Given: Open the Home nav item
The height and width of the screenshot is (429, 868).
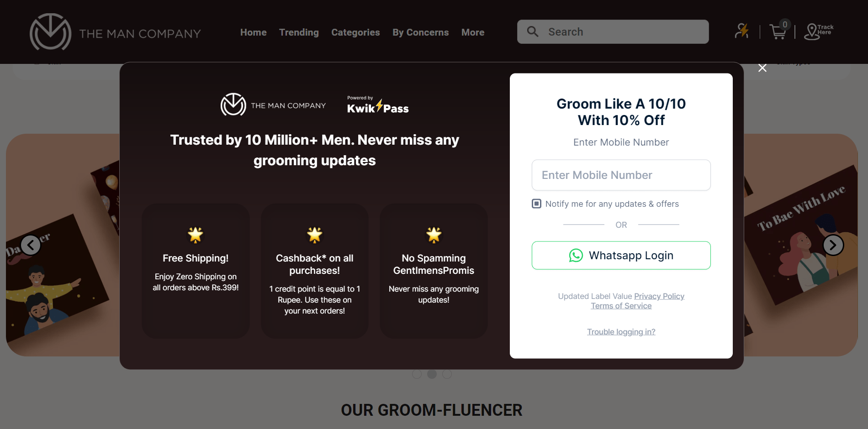Looking at the screenshot, I should point(253,32).
